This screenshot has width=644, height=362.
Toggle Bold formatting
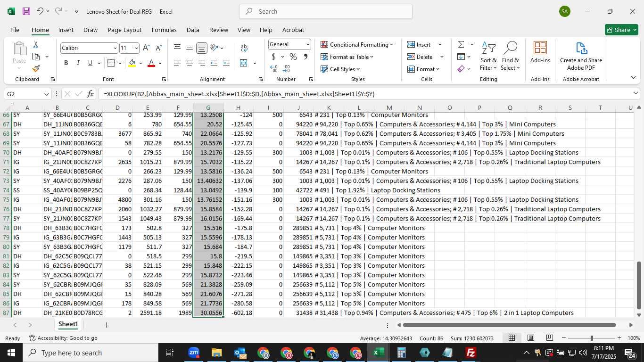coord(66,63)
